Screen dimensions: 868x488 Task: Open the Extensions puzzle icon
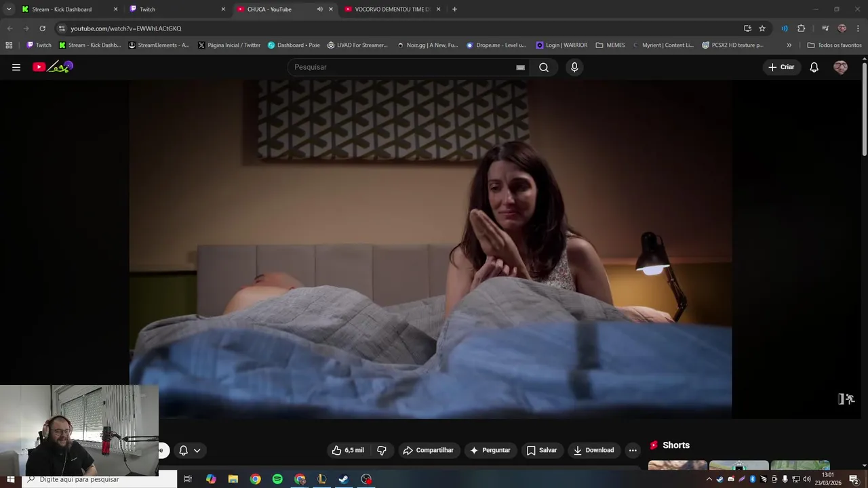point(802,28)
